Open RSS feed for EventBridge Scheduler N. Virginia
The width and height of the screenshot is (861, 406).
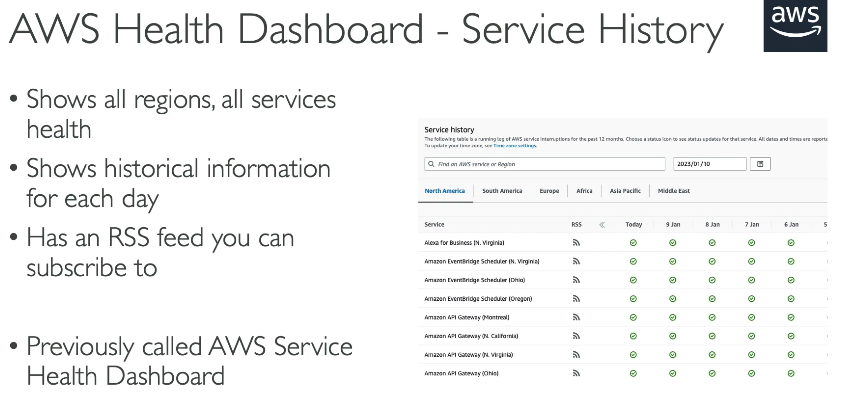[576, 262]
